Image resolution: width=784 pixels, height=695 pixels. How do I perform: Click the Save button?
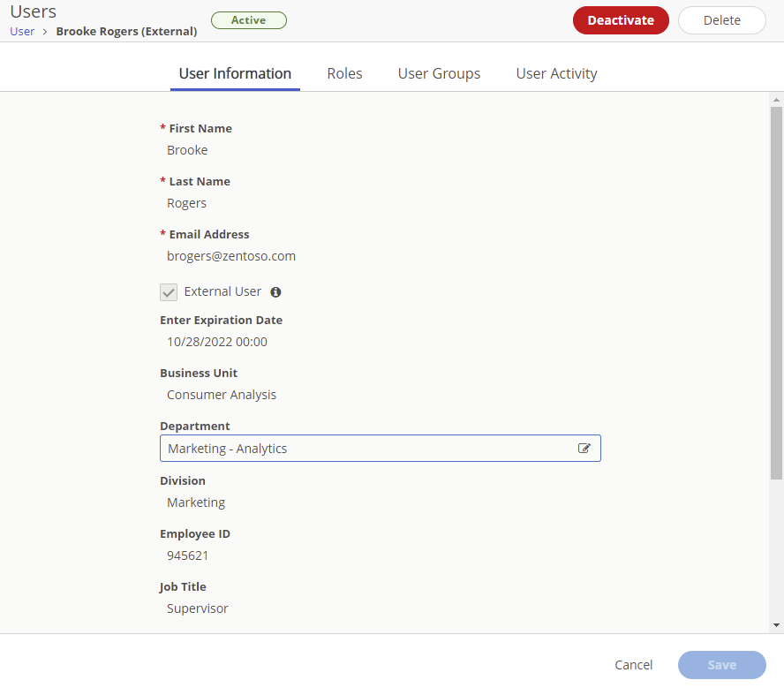tap(721, 665)
